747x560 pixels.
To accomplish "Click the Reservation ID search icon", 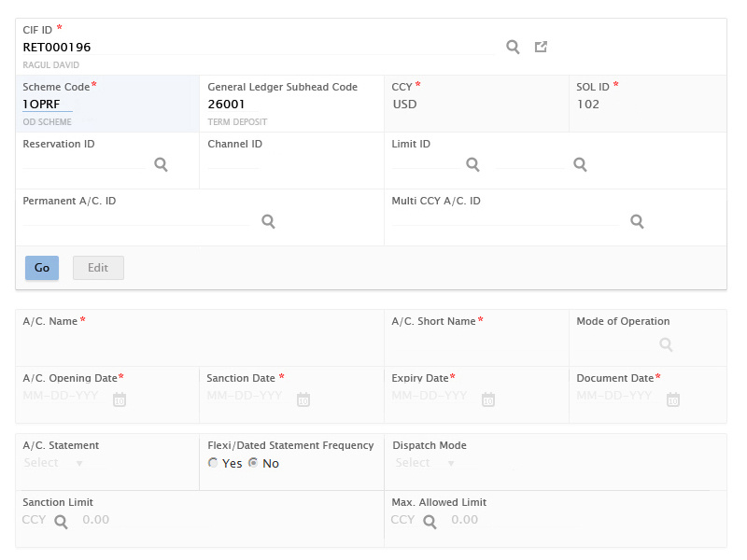I will point(161,164).
